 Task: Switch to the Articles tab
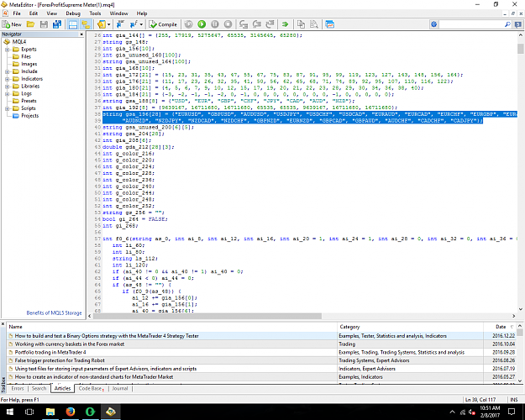(x=62, y=389)
